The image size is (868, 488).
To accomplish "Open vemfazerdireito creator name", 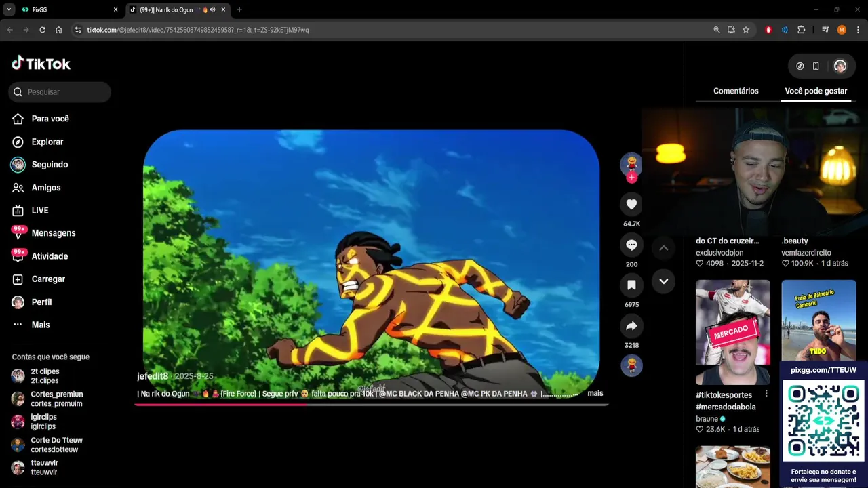I will [x=806, y=253].
